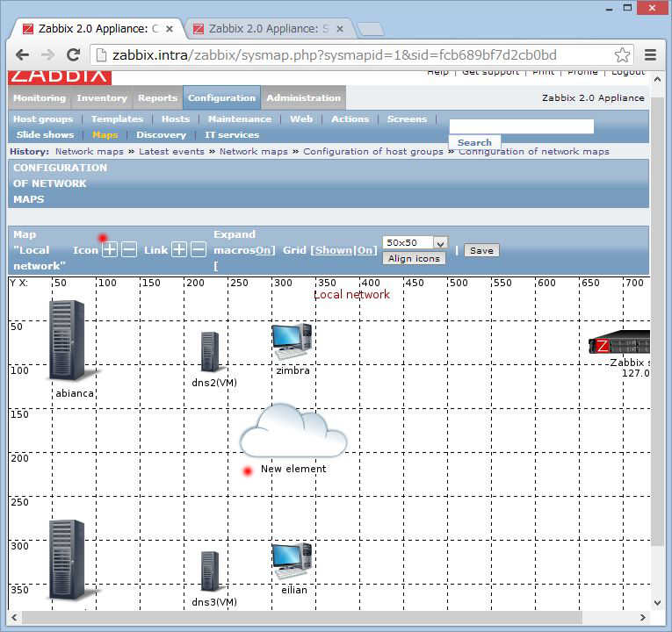672x632 pixels.
Task: Click the Align icons button
Action: coord(414,259)
